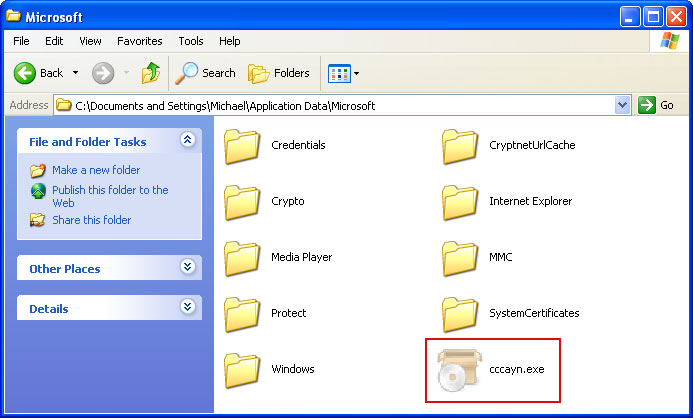Click the green Back arrow icon

tap(25, 73)
